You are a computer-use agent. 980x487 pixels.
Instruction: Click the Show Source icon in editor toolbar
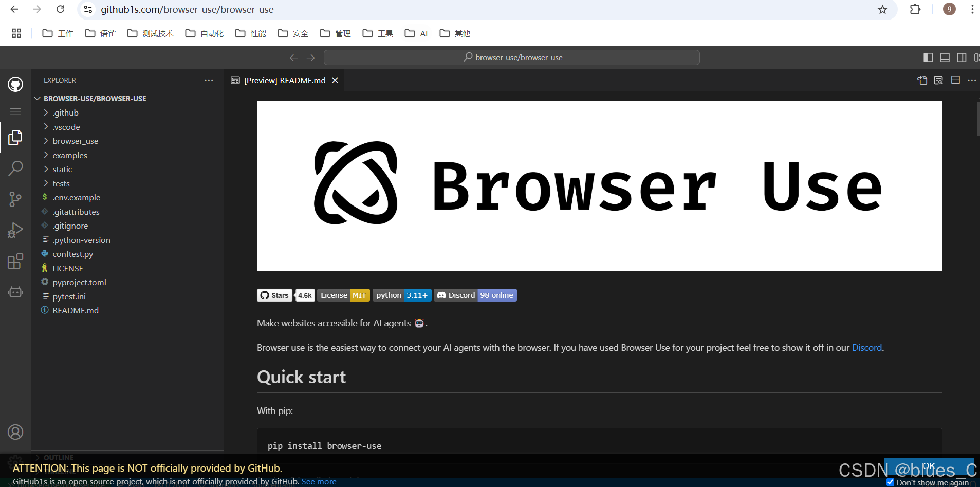(922, 80)
